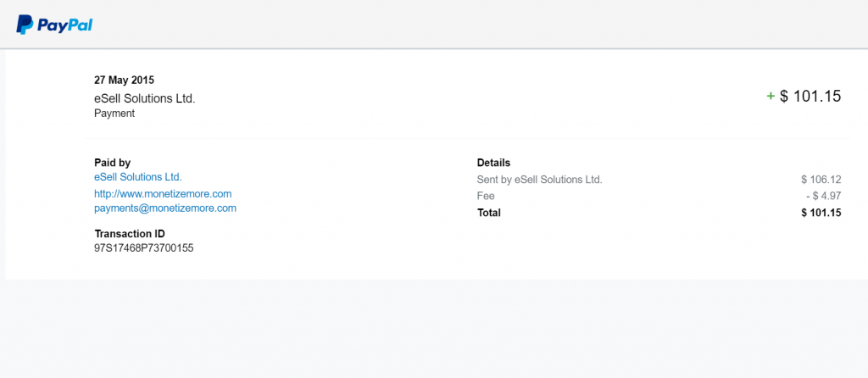Click the $ 106.12 sent amount
868x378 pixels.
(821, 180)
